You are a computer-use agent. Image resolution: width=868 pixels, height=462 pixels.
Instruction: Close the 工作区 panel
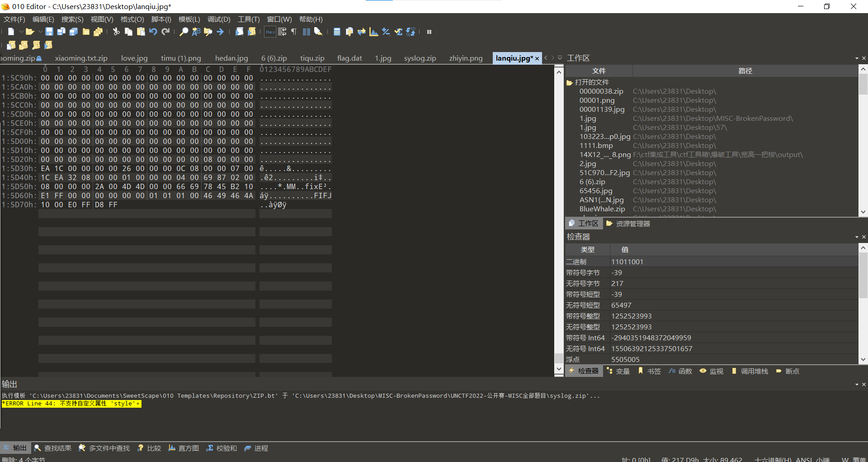(x=864, y=58)
